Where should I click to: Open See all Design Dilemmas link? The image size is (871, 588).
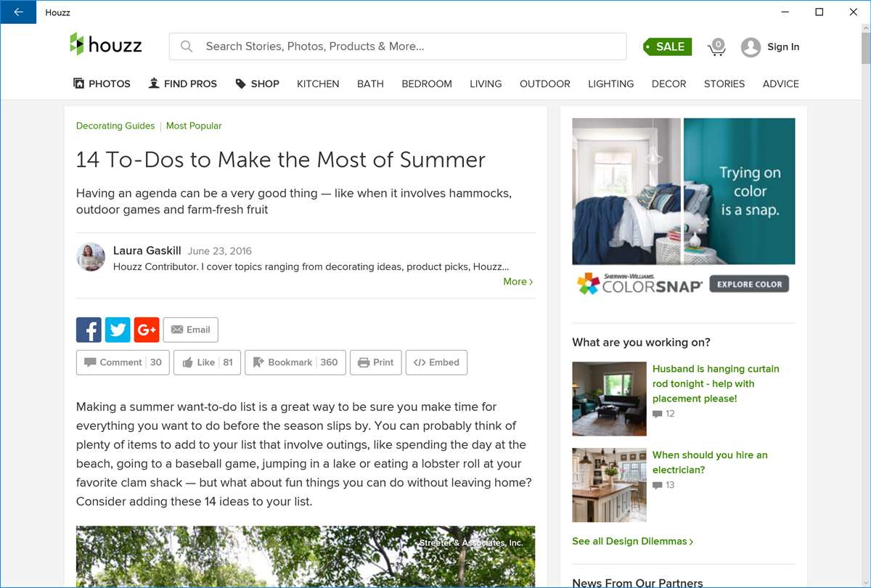[632, 542]
